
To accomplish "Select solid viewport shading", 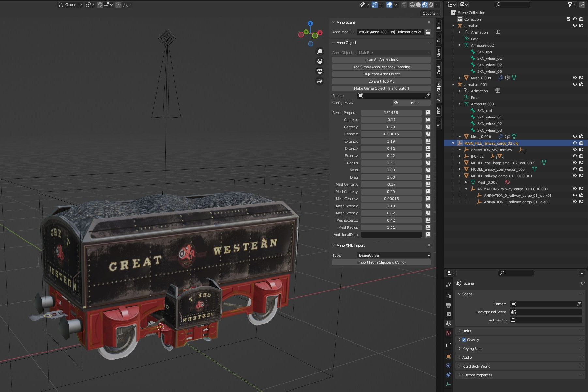I will pyautogui.click(x=418, y=5).
